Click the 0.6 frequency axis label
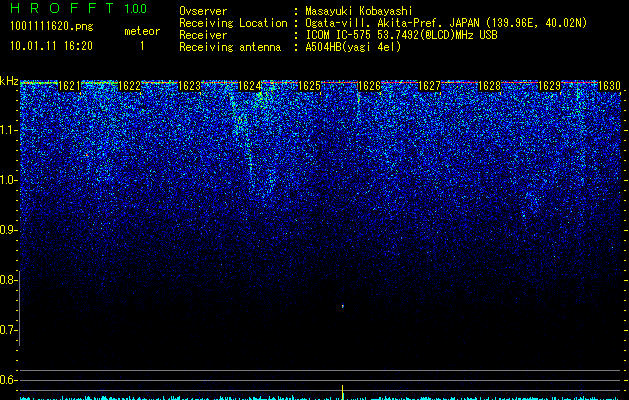 (x=8, y=380)
